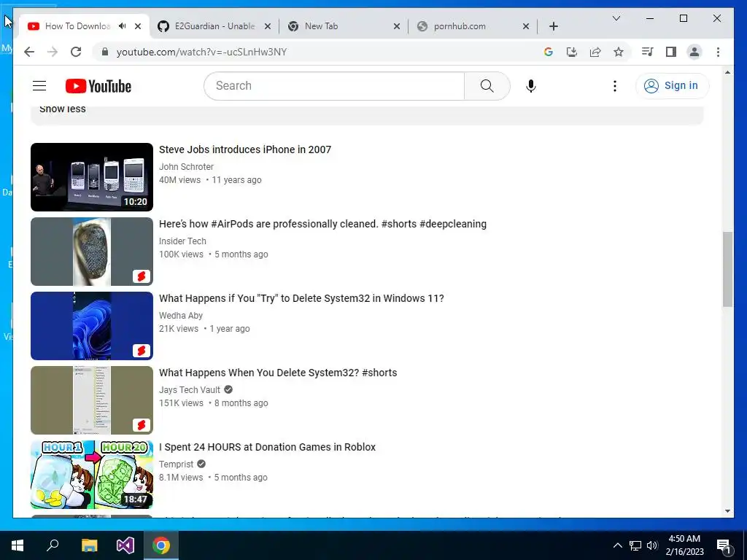Click the Sign in button
Screen dimensions: 747x560
(672, 86)
